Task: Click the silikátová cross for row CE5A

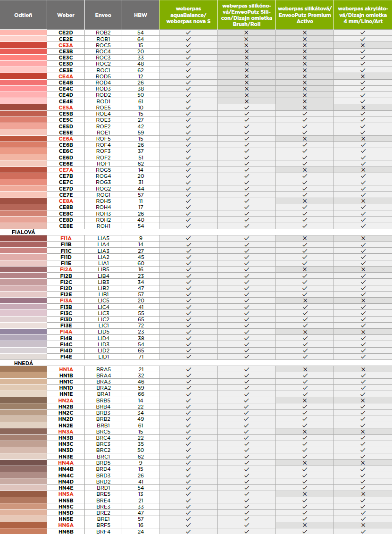Action: [x=304, y=108]
